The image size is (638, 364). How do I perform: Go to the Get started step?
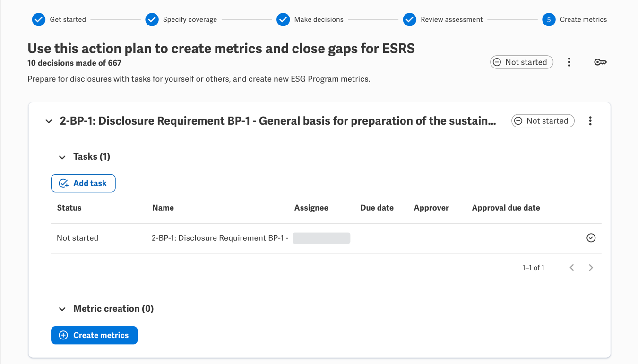point(68,19)
